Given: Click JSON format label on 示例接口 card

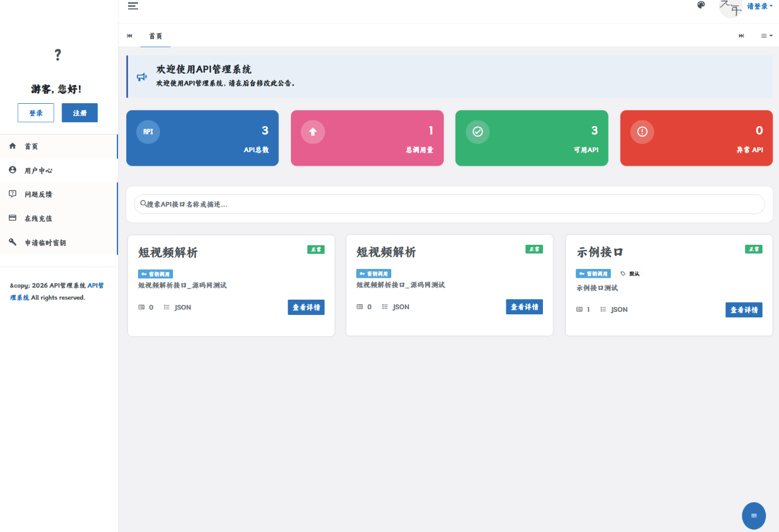Looking at the screenshot, I should pos(619,310).
